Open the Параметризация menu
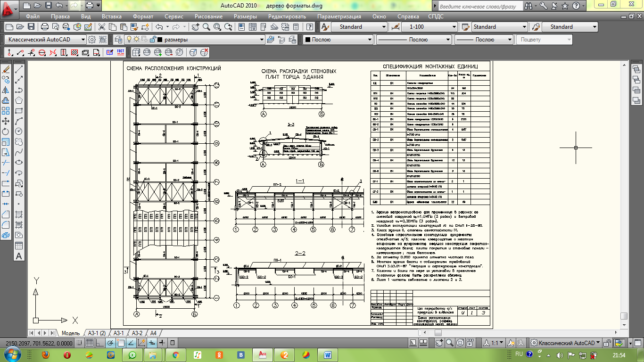This screenshot has height=362, width=644. 339,16
